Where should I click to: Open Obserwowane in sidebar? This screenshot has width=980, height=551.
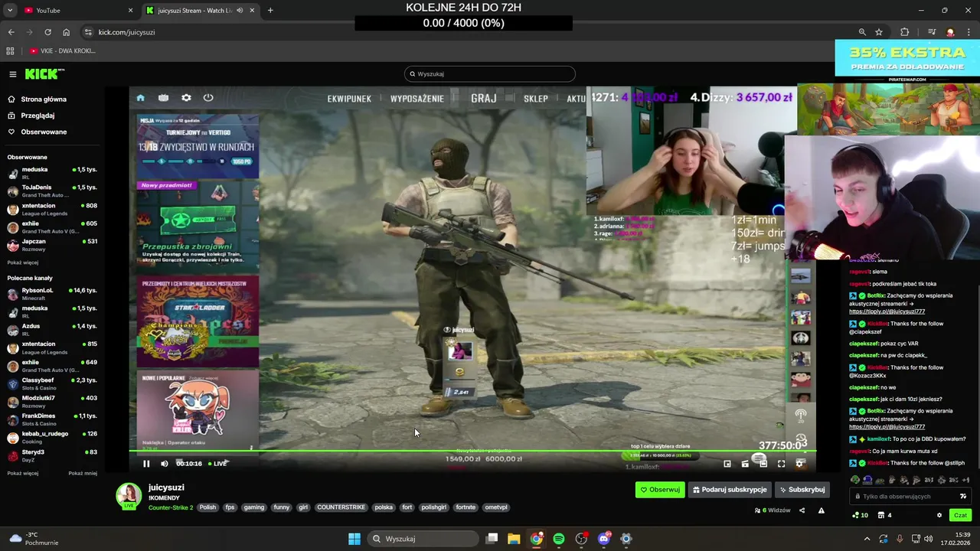tap(38, 132)
